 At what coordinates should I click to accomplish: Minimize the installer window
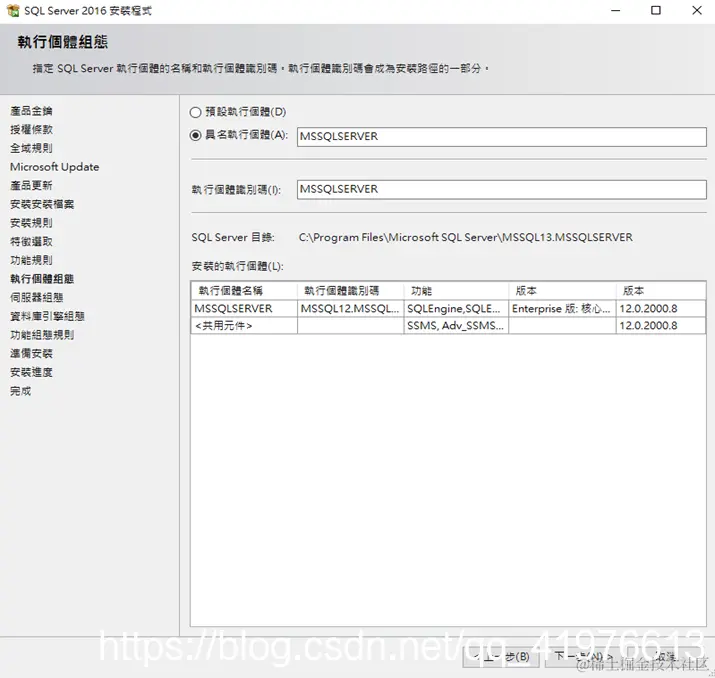pyautogui.click(x=616, y=10)
